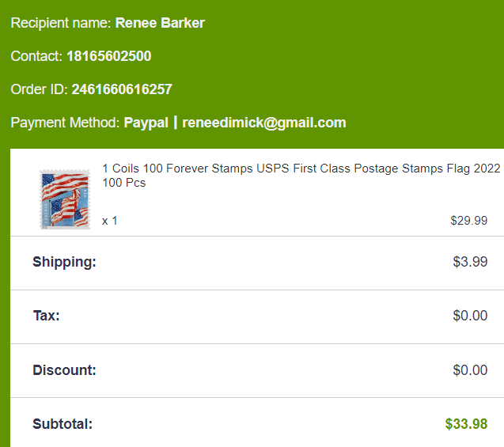Click the Shipping label

[x=64, y=262]
